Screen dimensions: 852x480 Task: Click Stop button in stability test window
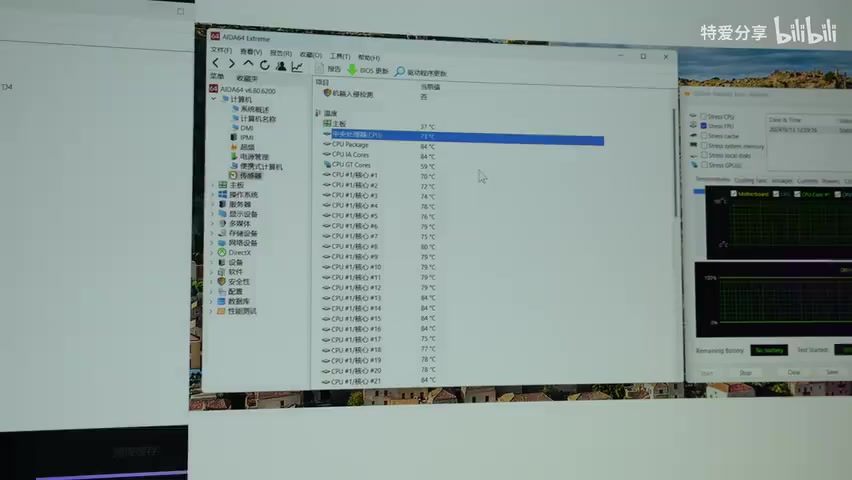click(746, 373)
